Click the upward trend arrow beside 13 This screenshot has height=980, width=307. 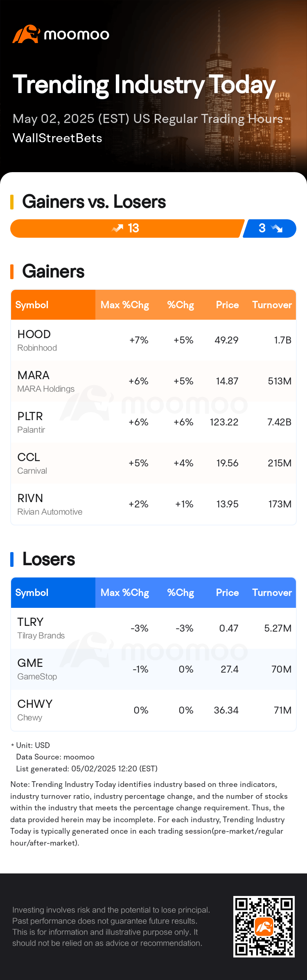pyautogui.click(x=117, y=228)
